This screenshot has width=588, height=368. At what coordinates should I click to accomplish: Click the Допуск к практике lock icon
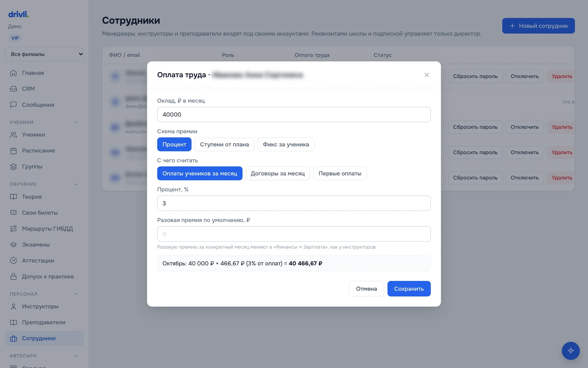(13, 277)
